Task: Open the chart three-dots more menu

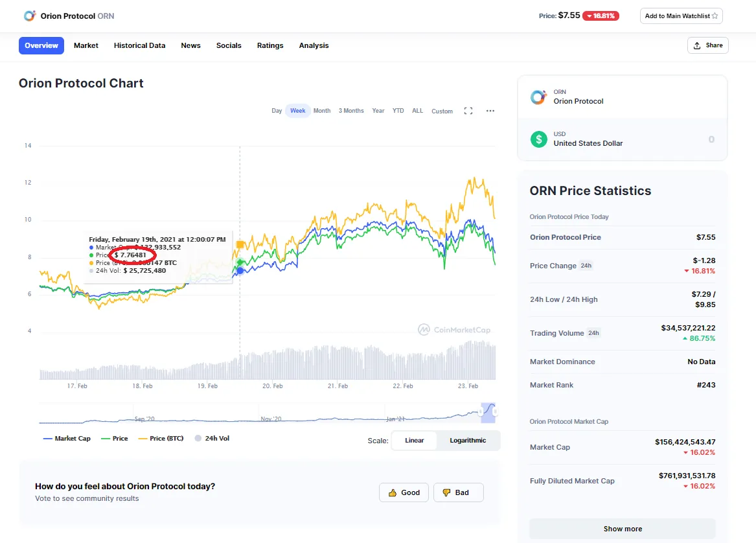Action: (x=490, y=111)
